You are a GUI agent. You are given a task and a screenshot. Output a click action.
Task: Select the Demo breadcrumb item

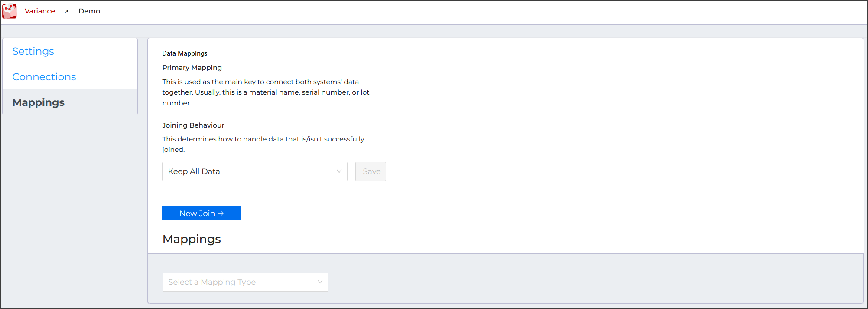point(89,11)
